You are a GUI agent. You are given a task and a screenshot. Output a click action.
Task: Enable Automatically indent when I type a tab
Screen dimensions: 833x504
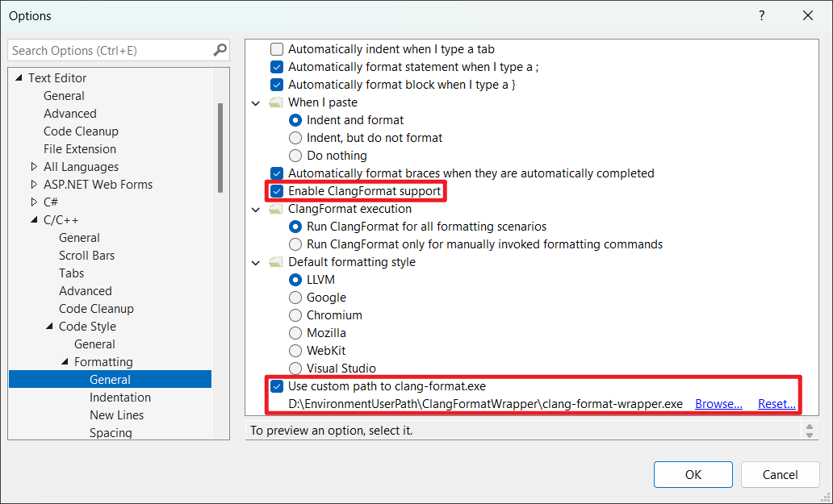click(277, 49)
